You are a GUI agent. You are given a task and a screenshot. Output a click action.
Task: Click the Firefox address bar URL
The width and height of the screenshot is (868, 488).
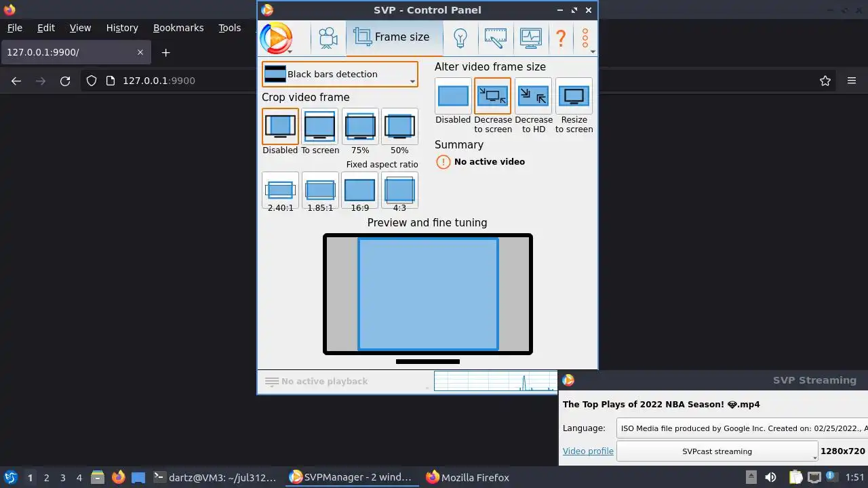(159, 81)
